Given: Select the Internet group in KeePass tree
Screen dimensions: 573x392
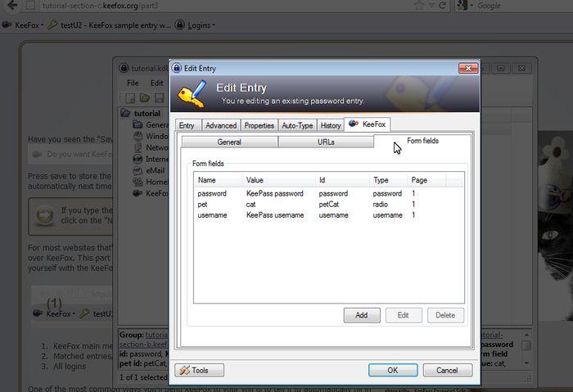Looking at the screenshot, I should point(151,160).
